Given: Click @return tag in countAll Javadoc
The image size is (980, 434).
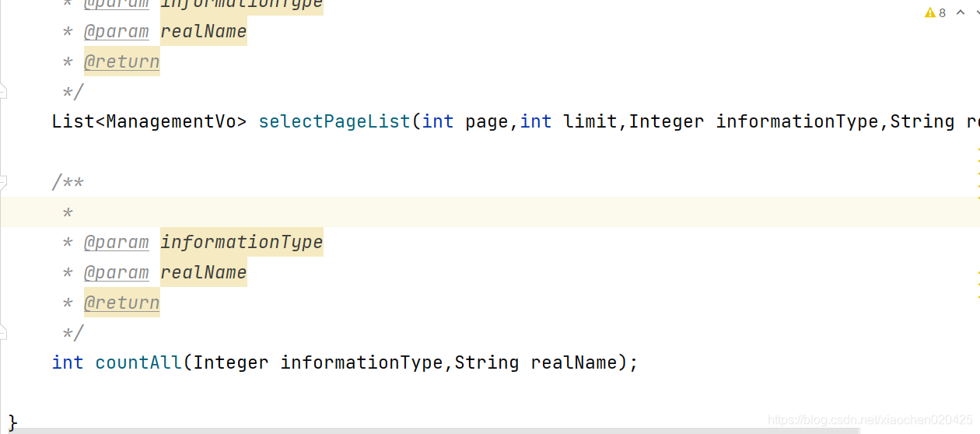Looking at the screenshot, I should 122,303.
